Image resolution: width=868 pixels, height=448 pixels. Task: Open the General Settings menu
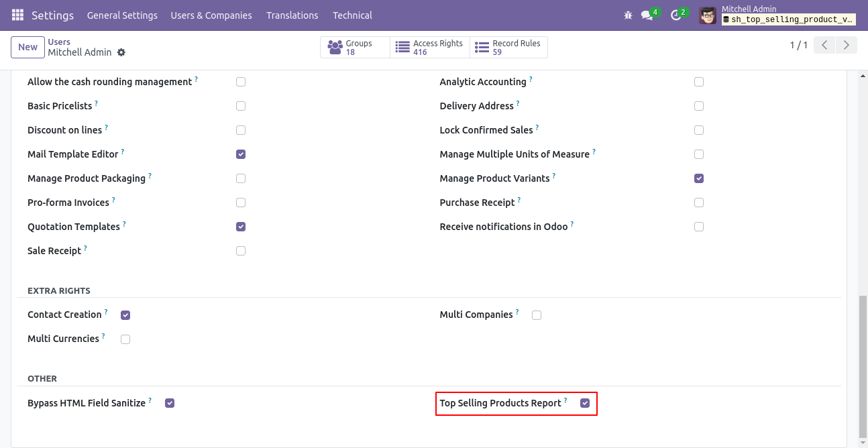(x=122, y=15)
